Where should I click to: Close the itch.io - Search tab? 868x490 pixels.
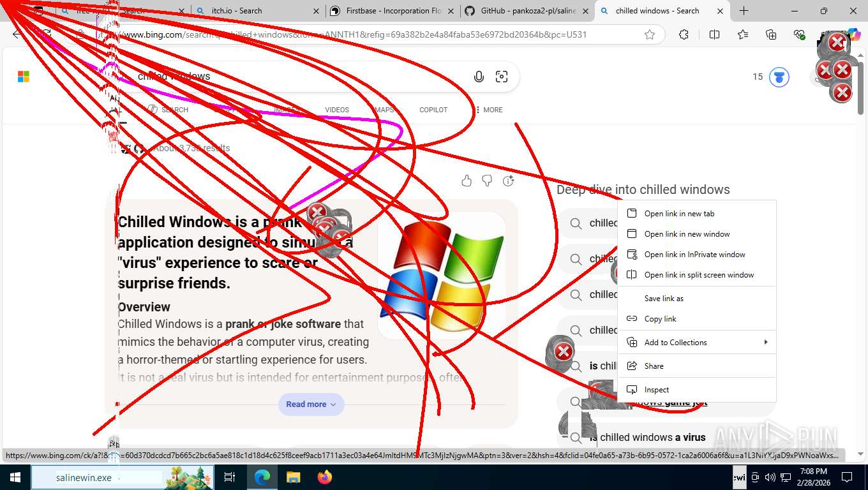point(317,11)
